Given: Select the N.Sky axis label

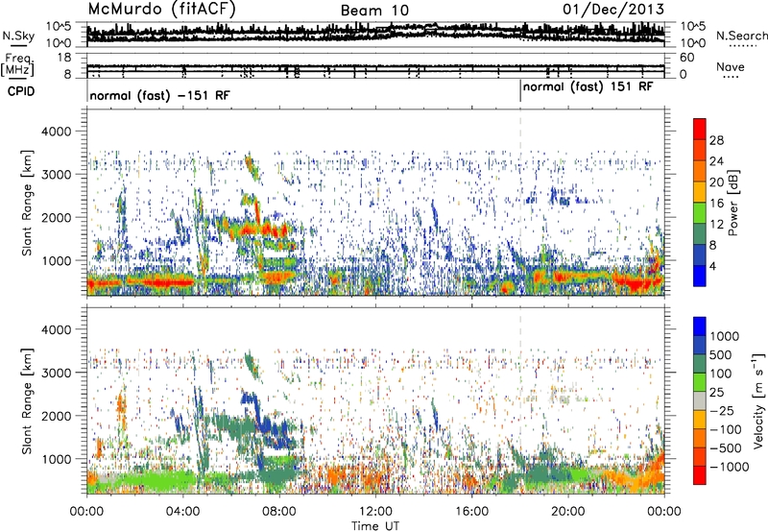Looking at the screenshot, I should (x=18, y=36).
